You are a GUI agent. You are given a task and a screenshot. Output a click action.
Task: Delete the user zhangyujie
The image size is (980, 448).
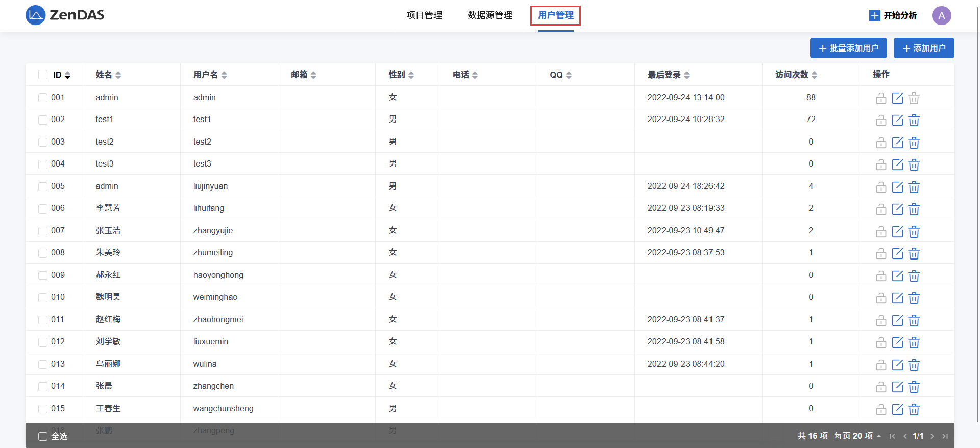click(x=914, y=231)
